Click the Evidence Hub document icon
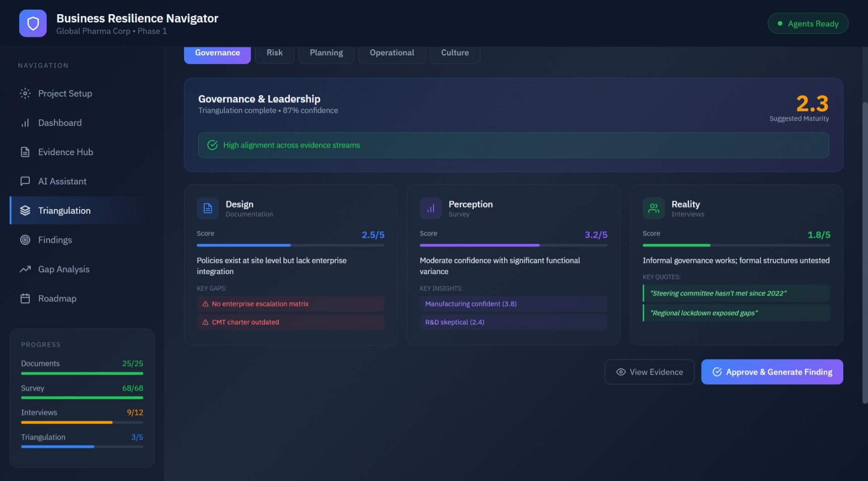868x481 pixels. tap(25, 152)
